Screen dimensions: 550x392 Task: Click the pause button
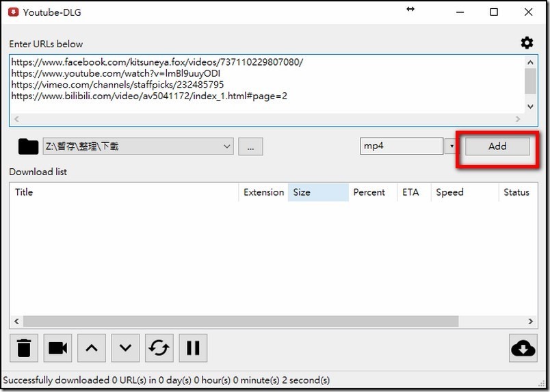coord(193,348)
